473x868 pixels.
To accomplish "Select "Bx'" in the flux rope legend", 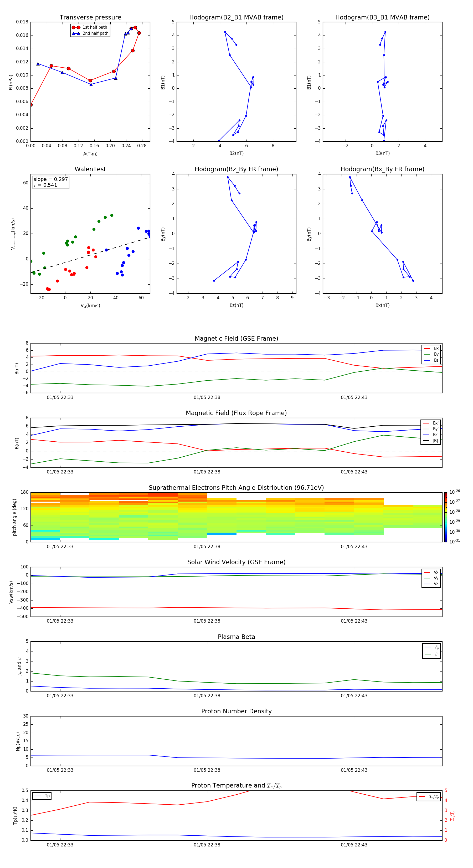I will 431,423.
